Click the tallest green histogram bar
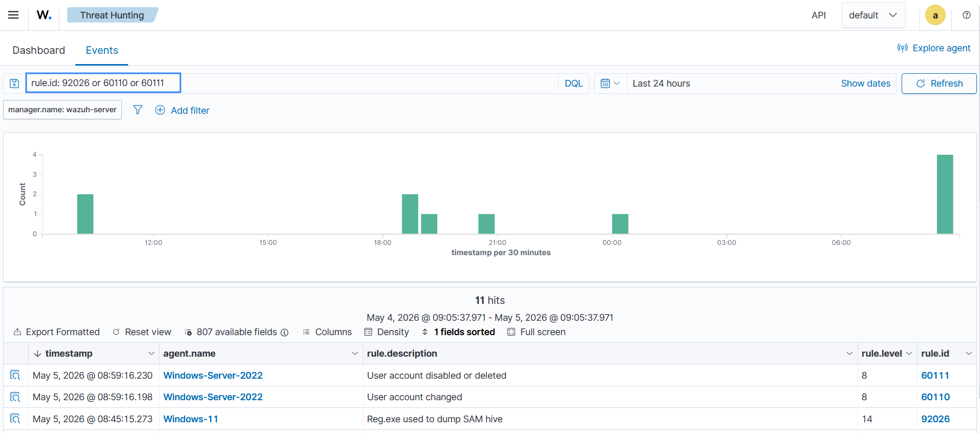Image resolution: width=980 pixels, height=433 pixels. click(x=945, y=194)
